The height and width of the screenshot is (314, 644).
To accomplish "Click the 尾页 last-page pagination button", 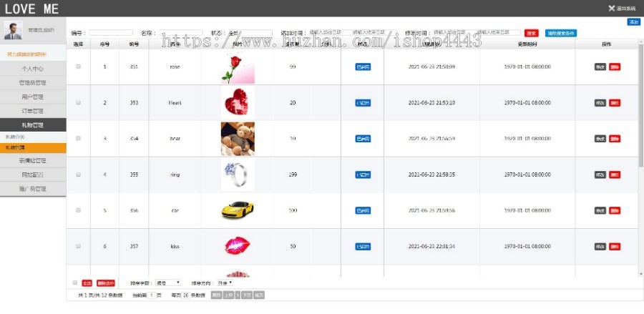I will point(259,295).
